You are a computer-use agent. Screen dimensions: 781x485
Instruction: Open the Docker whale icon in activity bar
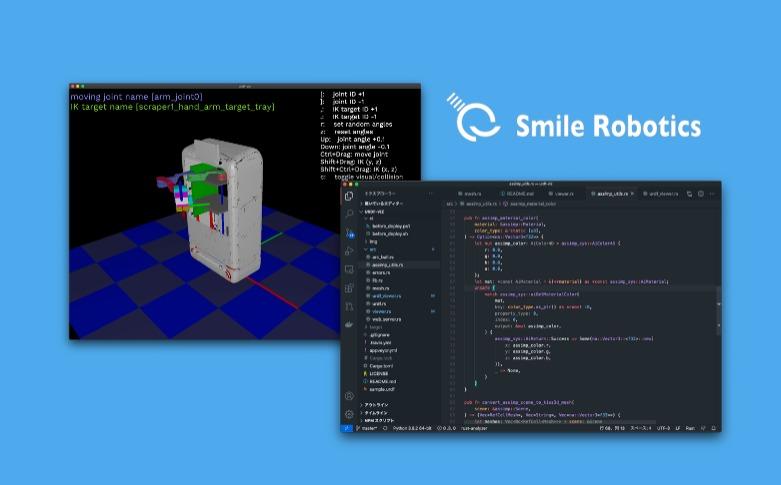pyautogui.click(x=349, y=325)
